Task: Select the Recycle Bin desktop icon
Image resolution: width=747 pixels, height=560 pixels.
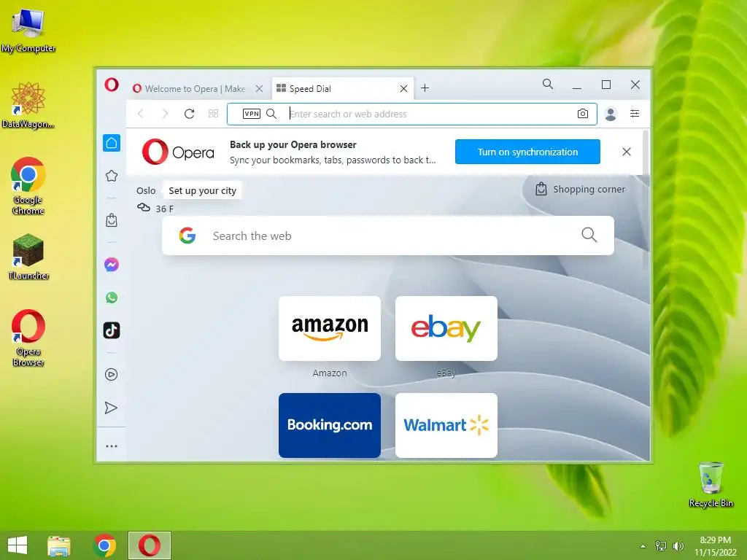Action: click(711, 485)
